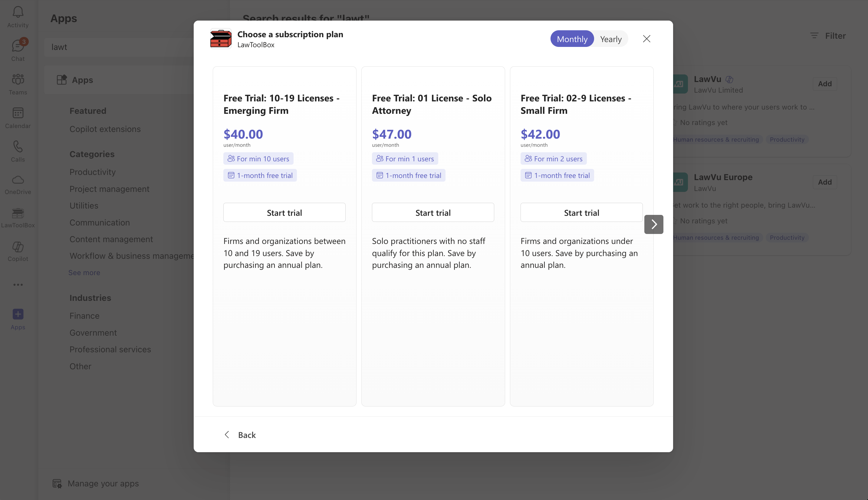Start trial for Solo Attorney plan
This screenshot has height=500, width=868.
[x=432, y=212]
